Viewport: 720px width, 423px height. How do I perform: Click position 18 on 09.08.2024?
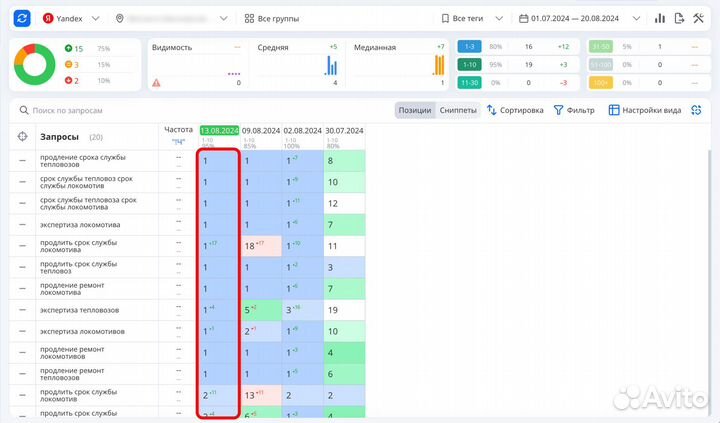pos(261,246)
